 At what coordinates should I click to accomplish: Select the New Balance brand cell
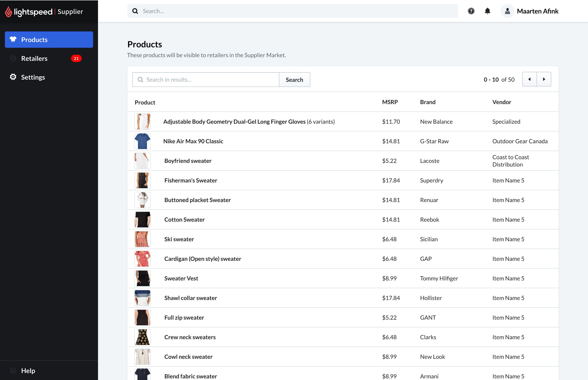(436, 122)
